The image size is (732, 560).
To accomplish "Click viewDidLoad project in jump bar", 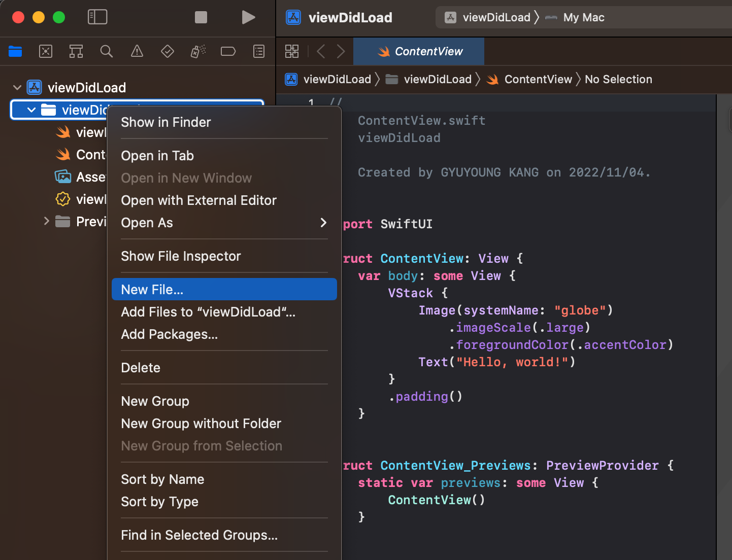I will click(329, 79).
